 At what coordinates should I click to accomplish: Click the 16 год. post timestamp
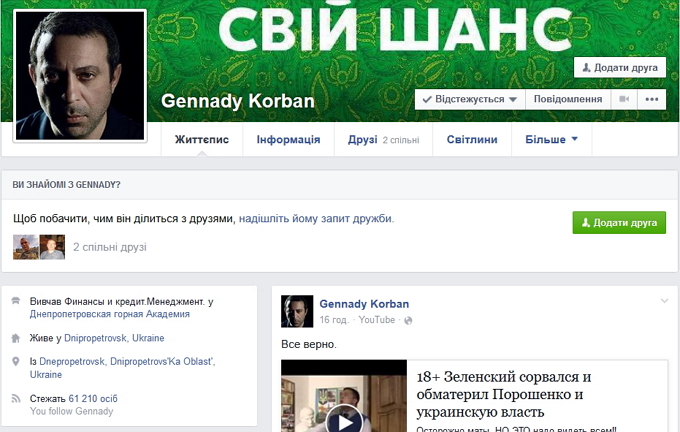(x=334, y=320)
